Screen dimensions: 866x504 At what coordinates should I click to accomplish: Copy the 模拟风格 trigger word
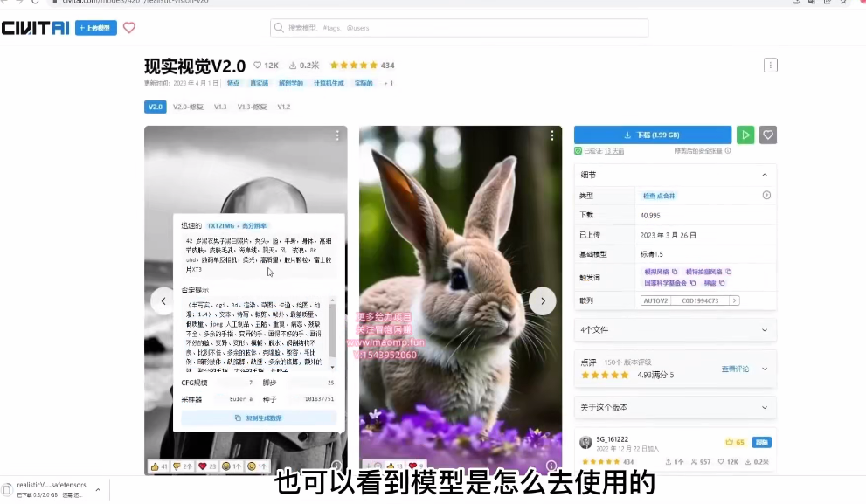pyautogui.click(x=675, y=272)
